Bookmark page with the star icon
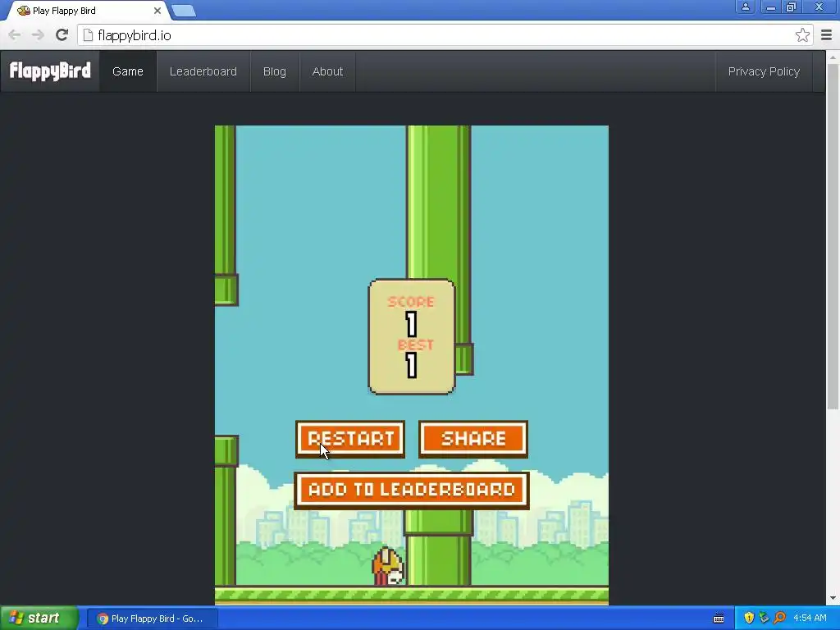The width and height of the screenshot is (840, 630). pos(802,35)
